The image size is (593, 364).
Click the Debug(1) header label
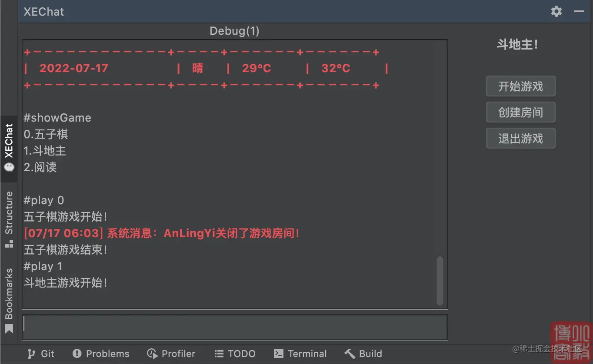[234, 31]
